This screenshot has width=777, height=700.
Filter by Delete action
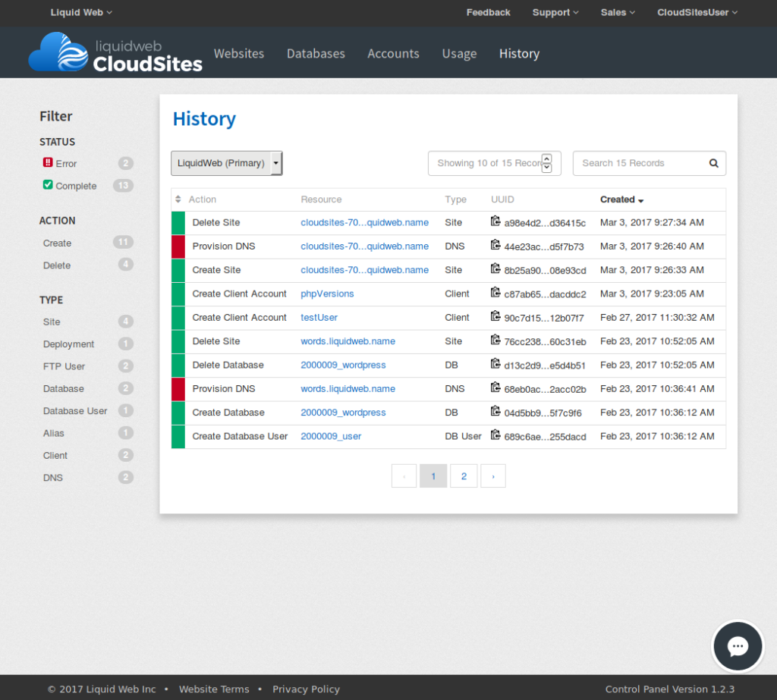click(56, 265)
